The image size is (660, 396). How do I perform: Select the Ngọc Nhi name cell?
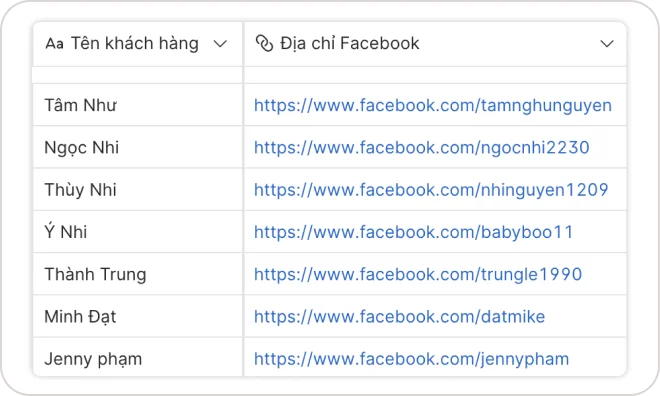tap(138, 147)
